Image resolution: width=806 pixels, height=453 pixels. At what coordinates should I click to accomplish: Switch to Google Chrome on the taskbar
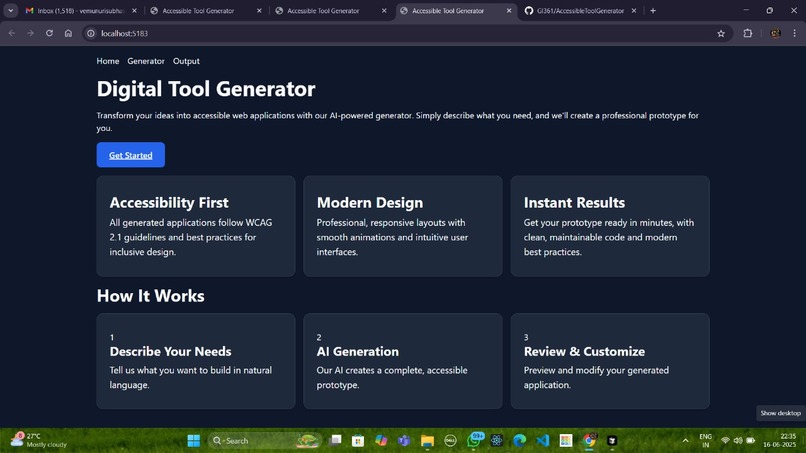click(589, 441)
